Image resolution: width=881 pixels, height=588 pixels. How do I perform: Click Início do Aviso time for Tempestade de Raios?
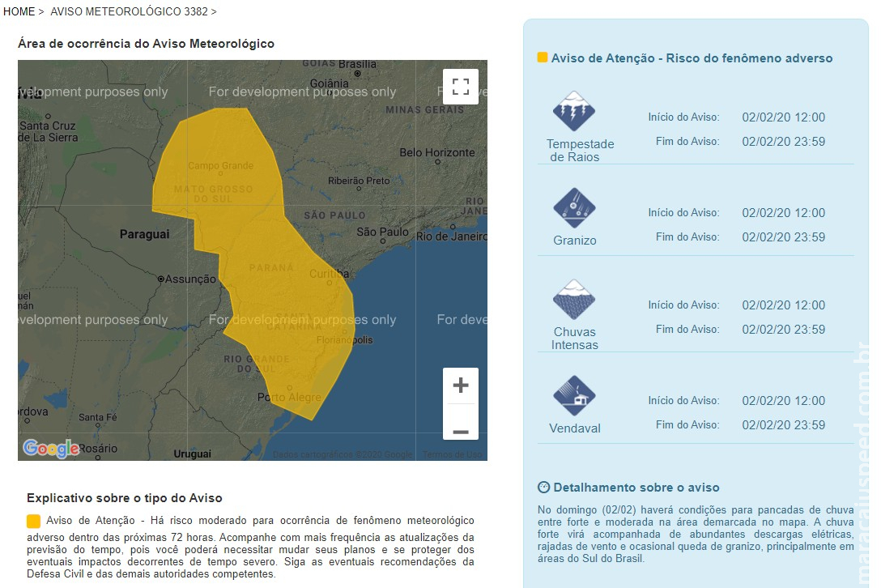(783, 117)
